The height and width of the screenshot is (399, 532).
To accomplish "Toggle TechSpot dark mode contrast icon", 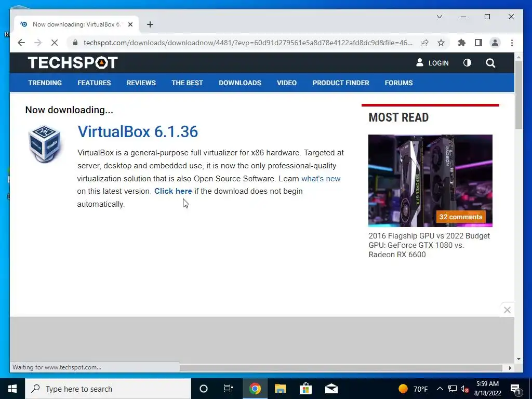I will coord(467,63).
